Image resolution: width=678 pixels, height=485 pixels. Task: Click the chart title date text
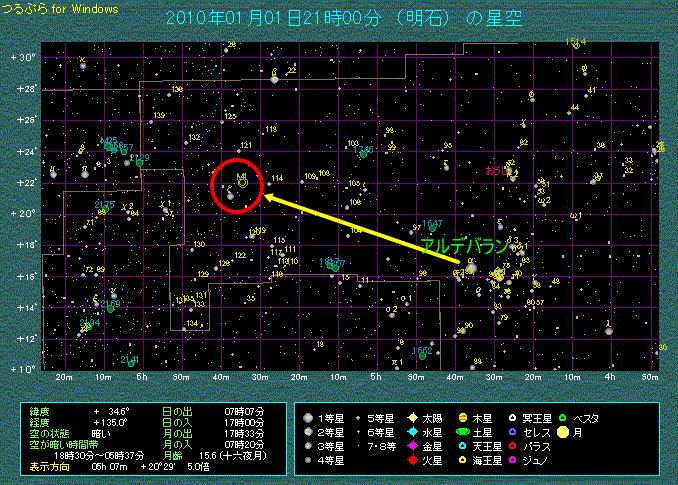[x=340, y=18]
